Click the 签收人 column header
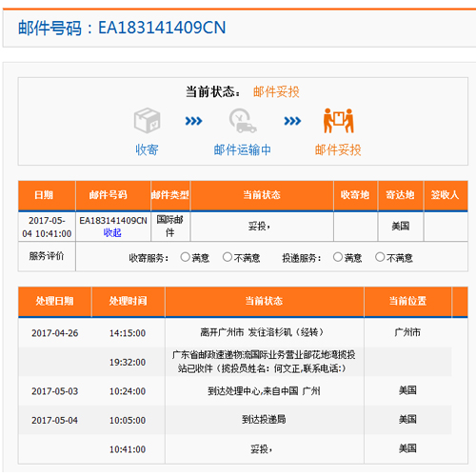The height and width of the screenshot is (476, 476). coord(446,195)
